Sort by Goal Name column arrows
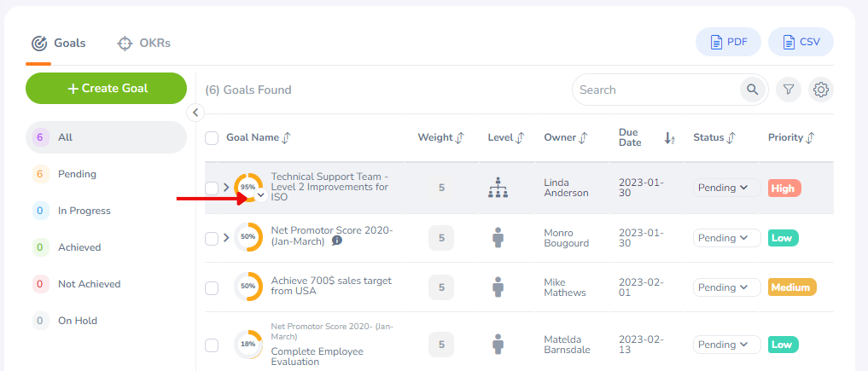 [x=286, y=137]
